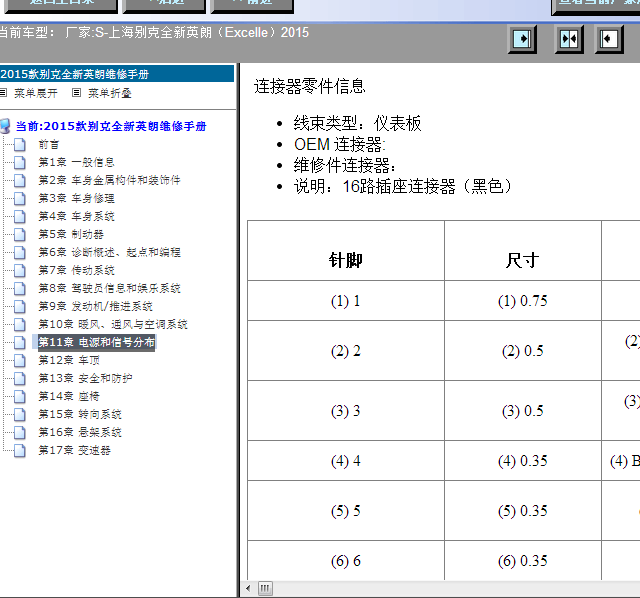This screenshot has width=640, height=598.
Task: Open 第3章 车身修理
Action: point(76,198)
